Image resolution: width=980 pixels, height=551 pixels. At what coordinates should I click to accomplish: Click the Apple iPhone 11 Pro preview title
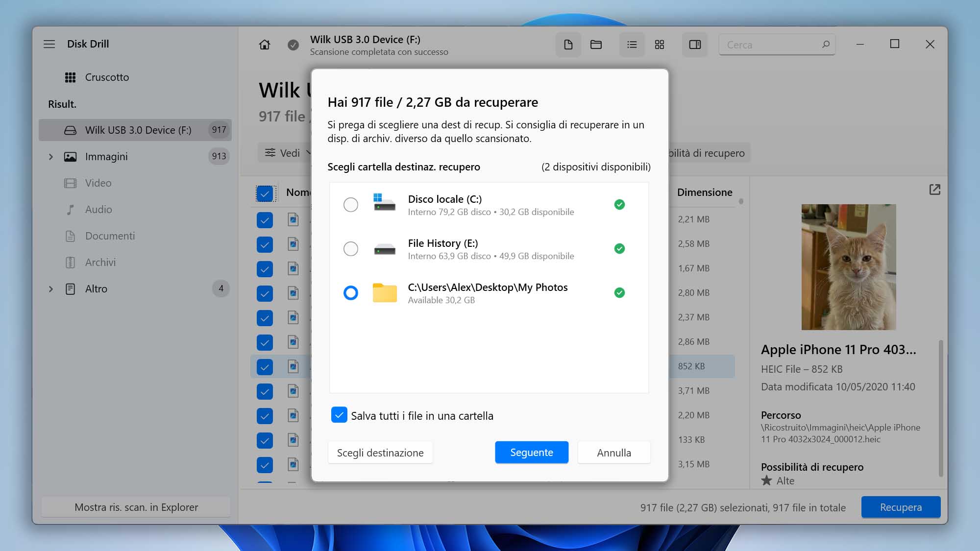pos(838,349)
